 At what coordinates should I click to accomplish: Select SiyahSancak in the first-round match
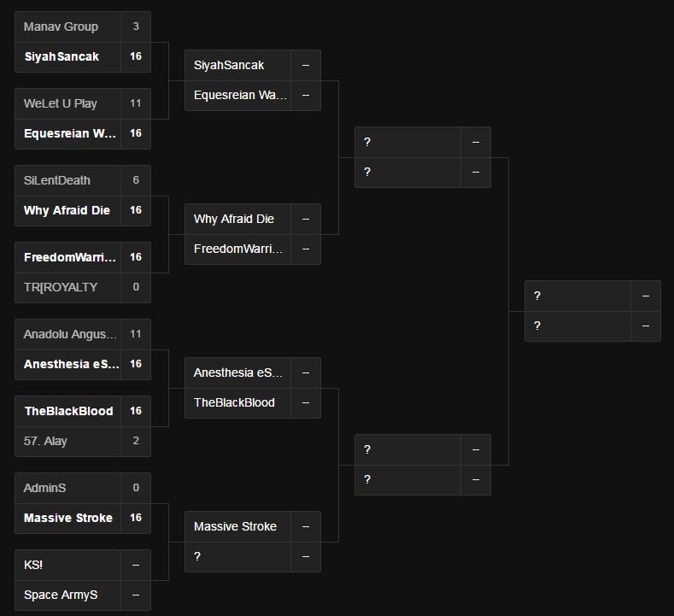tap(62, 56)
